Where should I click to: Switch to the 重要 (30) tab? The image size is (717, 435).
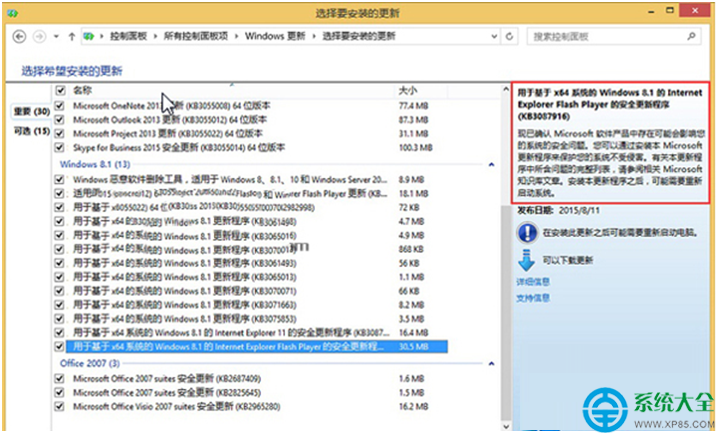(31, 112)
